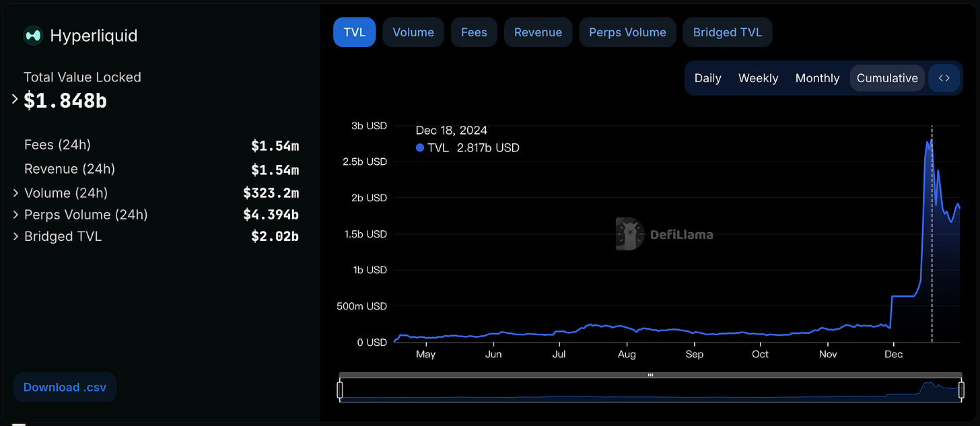Expand the Volume (24h) details

tap(15, 192)
